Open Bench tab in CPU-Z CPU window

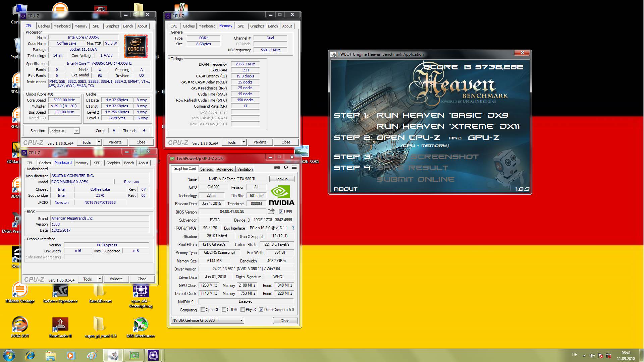point(128,26)
